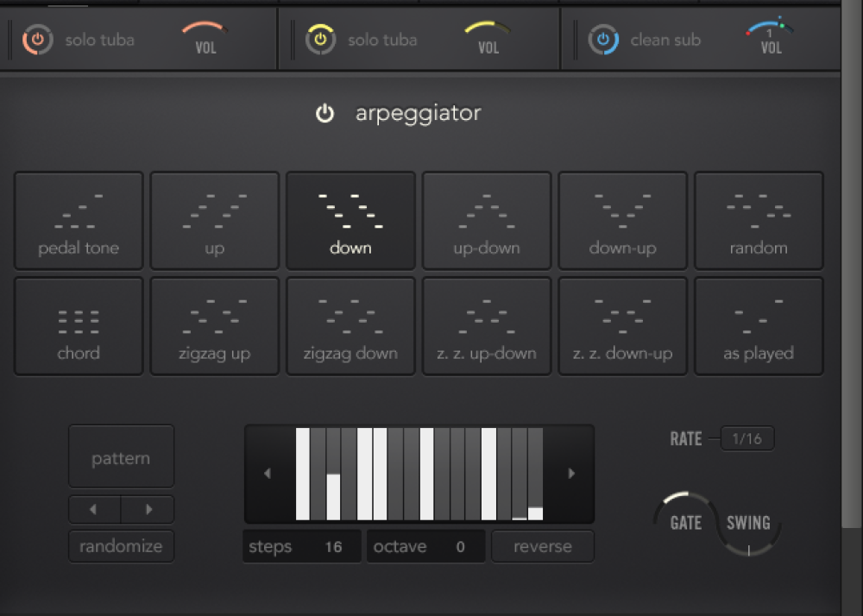Choose the as played mode

(x=759, y=326)
